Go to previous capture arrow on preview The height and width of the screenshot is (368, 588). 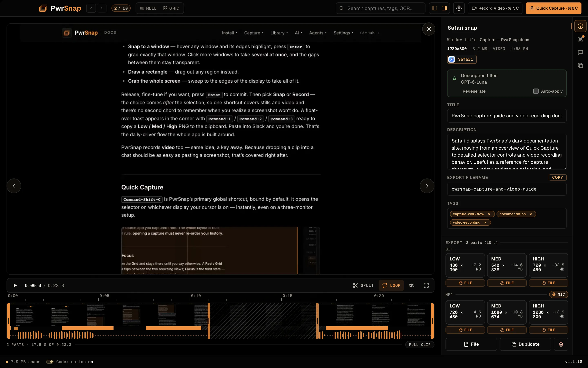(x=14, y=186)
